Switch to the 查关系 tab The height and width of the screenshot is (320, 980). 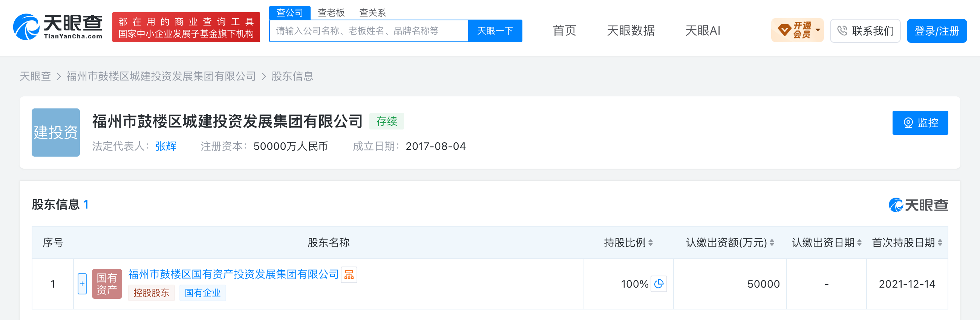tap(372, 12)
